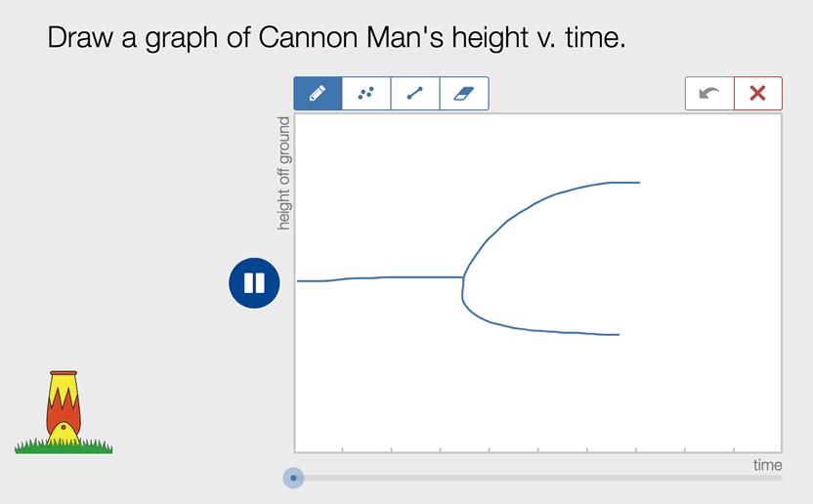Click the red and yellow cannon

click(x=64, y=406)
